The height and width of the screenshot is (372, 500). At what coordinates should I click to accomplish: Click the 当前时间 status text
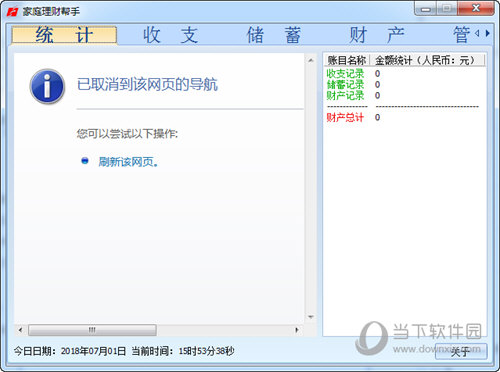point(183,351)
